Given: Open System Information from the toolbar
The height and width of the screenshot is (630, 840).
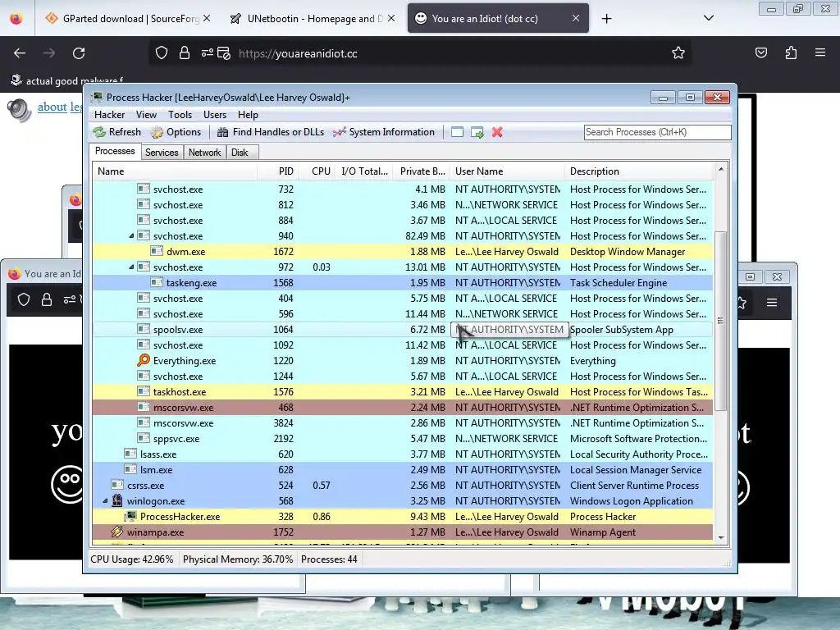Looking at the screenshot, I should pos(384,132).
